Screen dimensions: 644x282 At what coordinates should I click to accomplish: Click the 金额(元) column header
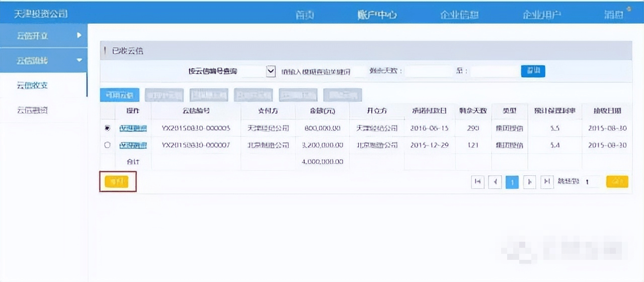(x=323, y=110)
